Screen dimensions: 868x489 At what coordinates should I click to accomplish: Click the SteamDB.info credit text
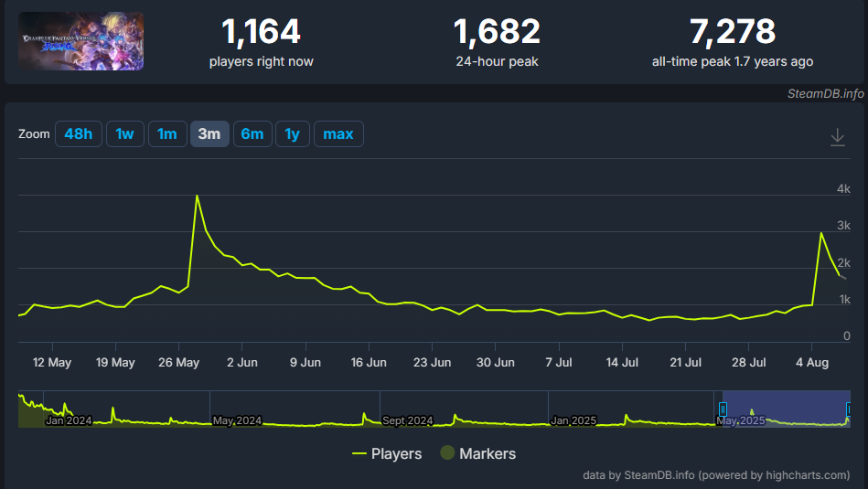[x=825, y=93]
